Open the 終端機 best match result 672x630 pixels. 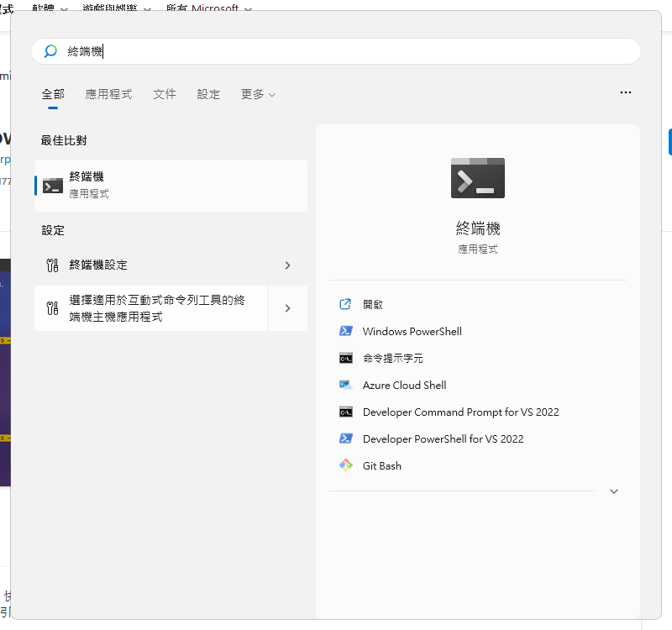(171, 185)
